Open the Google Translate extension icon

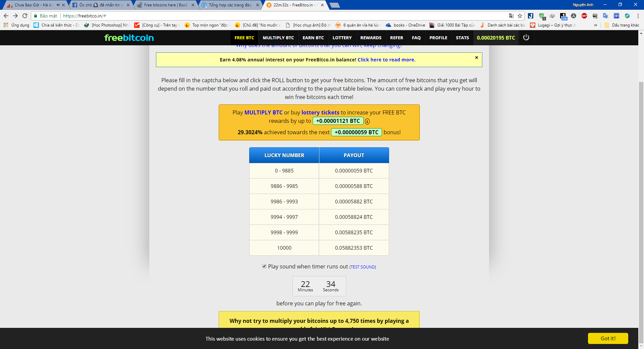(x=605, y=16)
